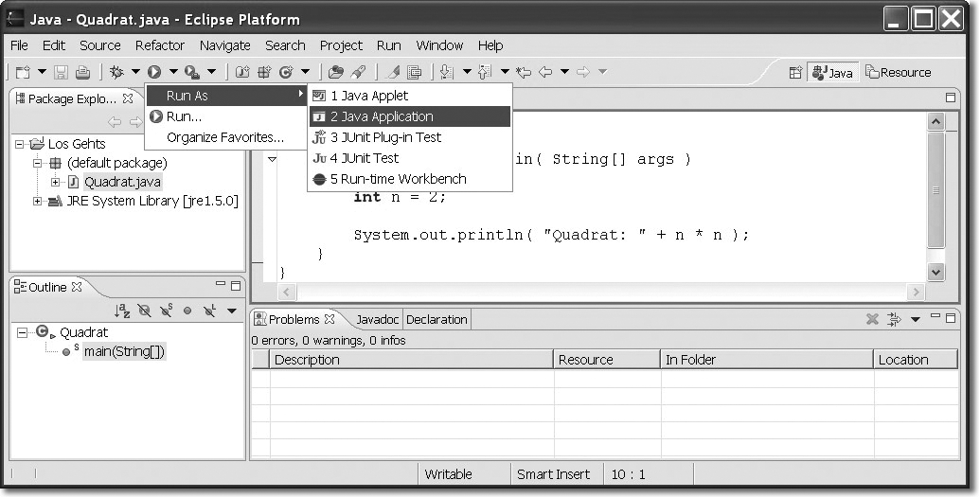Viewport: 980px width, 498px height.
Task: Click the Last Edit Location arrow icon
Action: [x=522, y=72]
